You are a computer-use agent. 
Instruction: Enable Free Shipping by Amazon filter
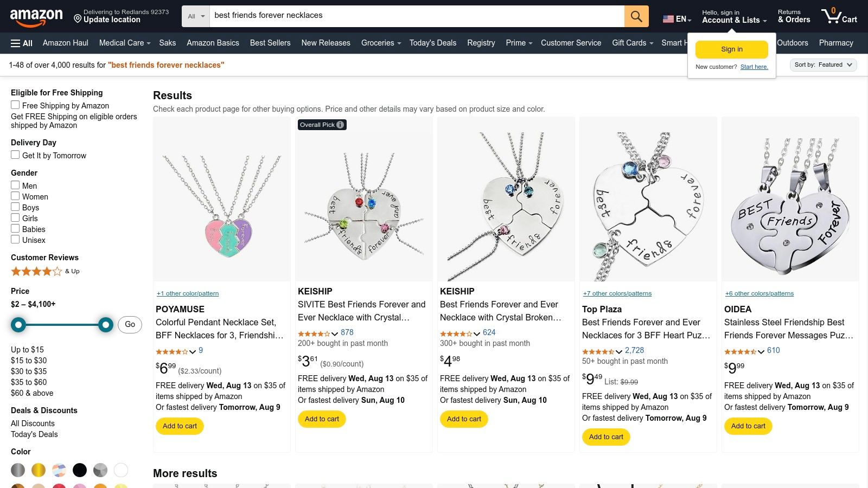pos(15,105)
